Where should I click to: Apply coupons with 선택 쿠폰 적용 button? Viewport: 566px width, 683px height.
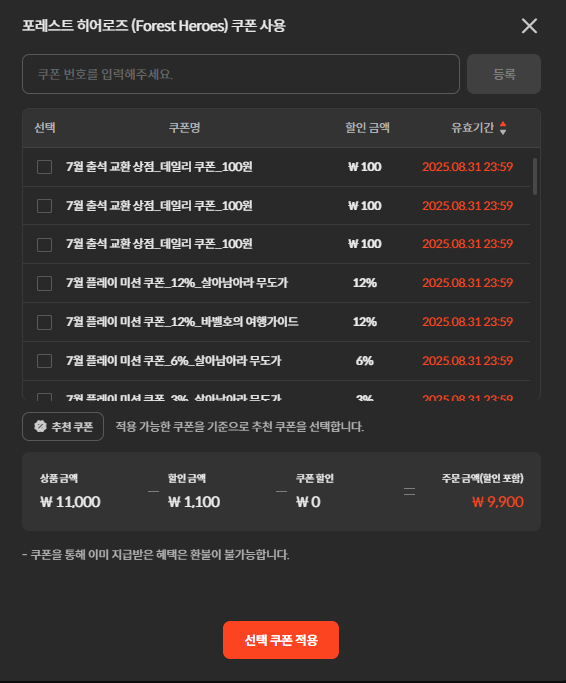tap(281, 640)
